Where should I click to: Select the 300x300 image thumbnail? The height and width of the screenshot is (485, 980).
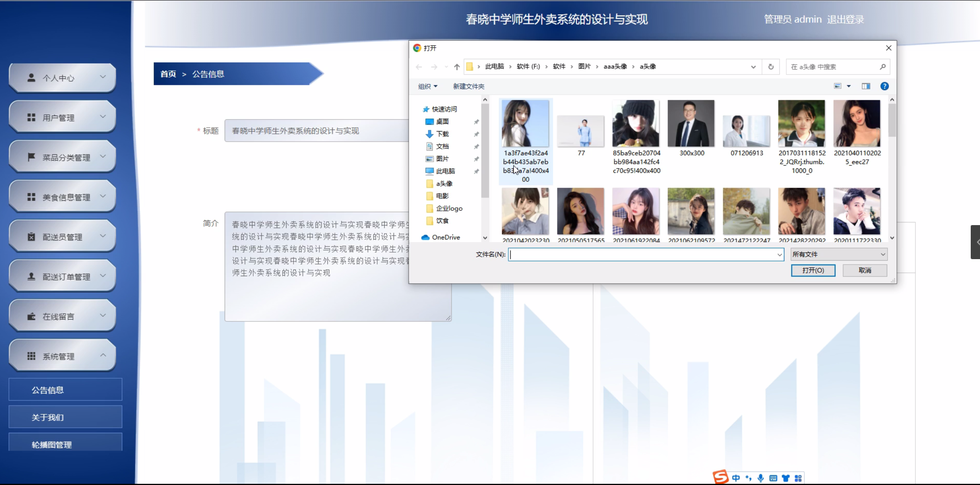691,124
